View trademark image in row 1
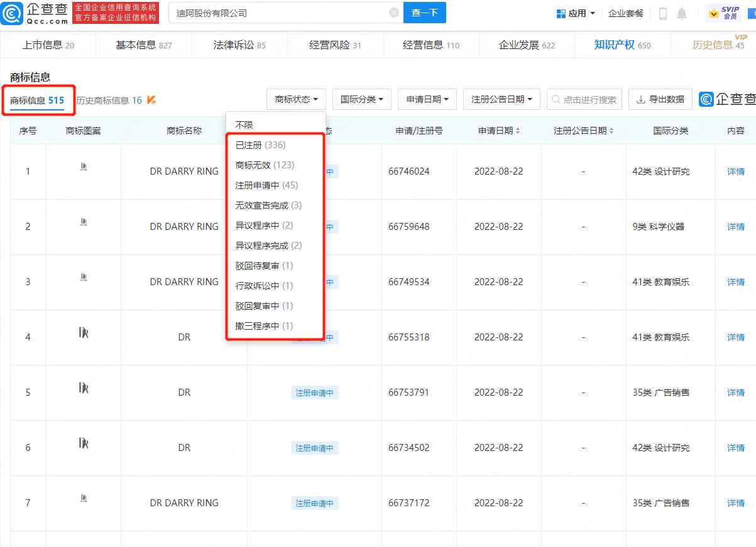The height and width of the screenshot is (547, 756). click(x=84, y=166)
